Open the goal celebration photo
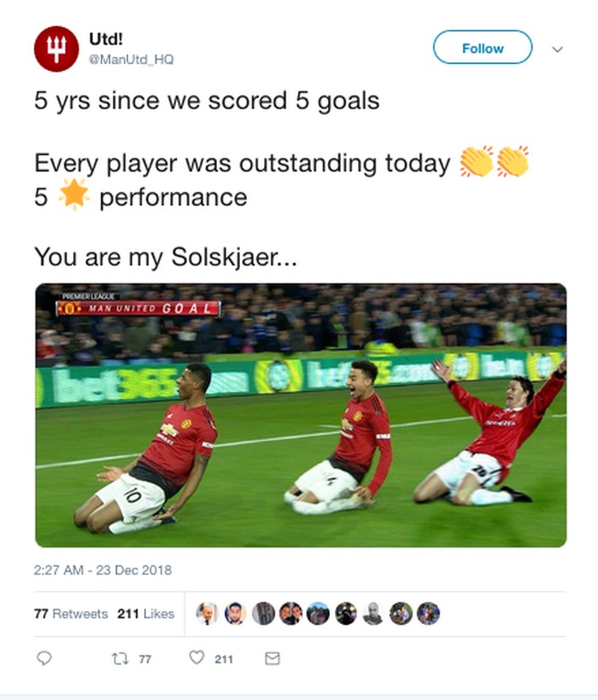Image resolution: width=598 pixels, height=700 pixels. tap(300, 415)
